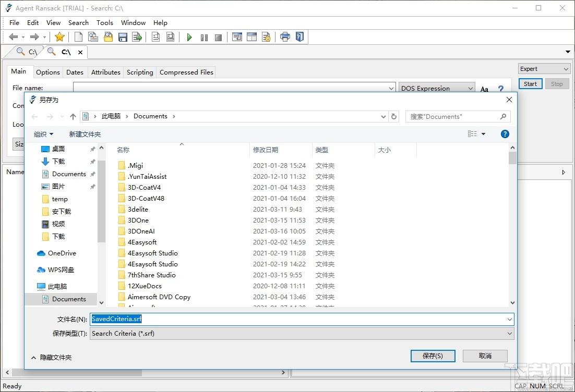The width and height of the screenshot is (575, 392).
Task: Select the Aimersoft DVD Copy folder
Action: tap(159, 297)
